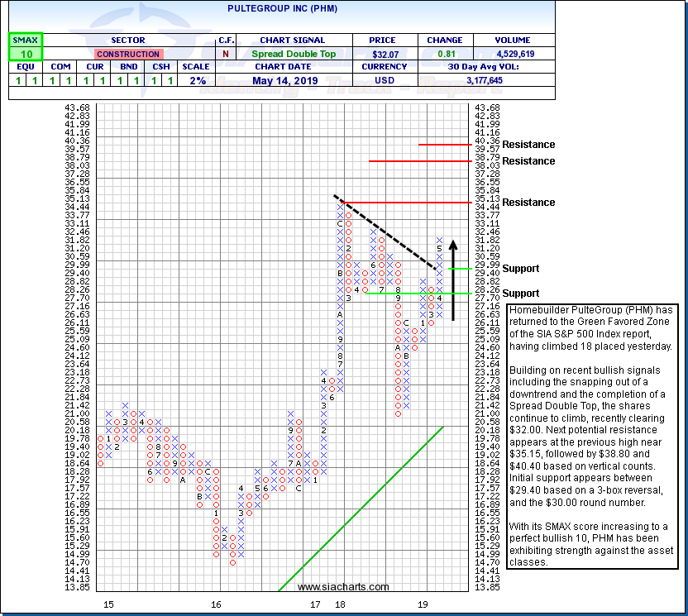This screenshot has width=688, height=616.
Task: Click the C.F. value N
Action: [226, 54]
